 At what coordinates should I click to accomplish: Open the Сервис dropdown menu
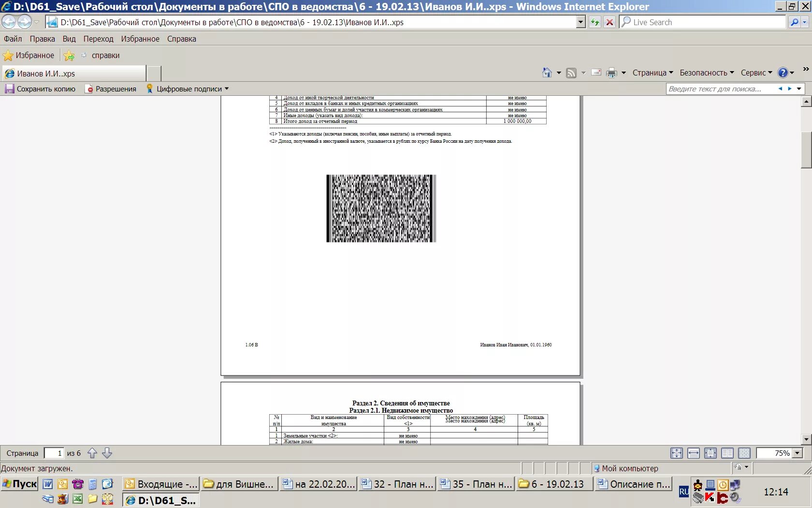point(757,73)
